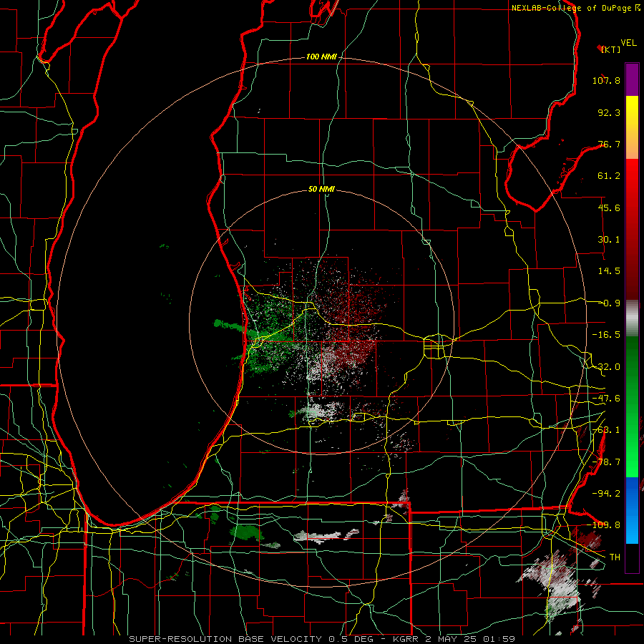Screen dimensions: 644x644
Task: Click the 100 NMI range ring label
Action: coord(321,57)
